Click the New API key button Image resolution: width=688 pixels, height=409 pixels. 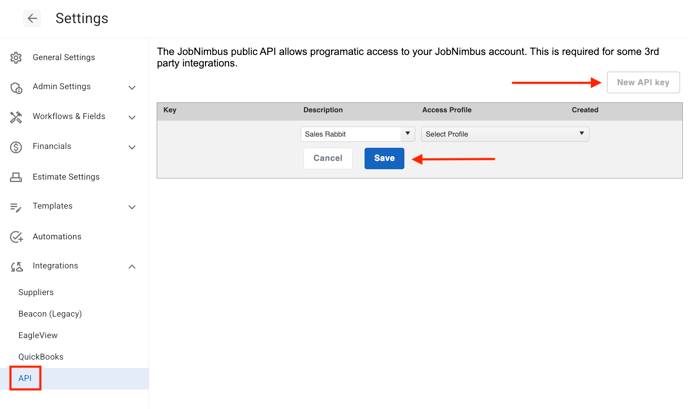point(643,83)
